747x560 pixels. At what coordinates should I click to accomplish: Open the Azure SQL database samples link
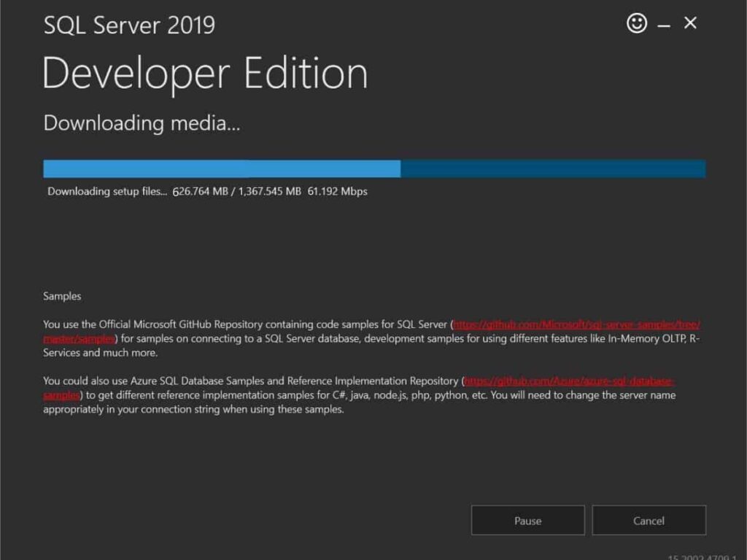tap(569, 381)
